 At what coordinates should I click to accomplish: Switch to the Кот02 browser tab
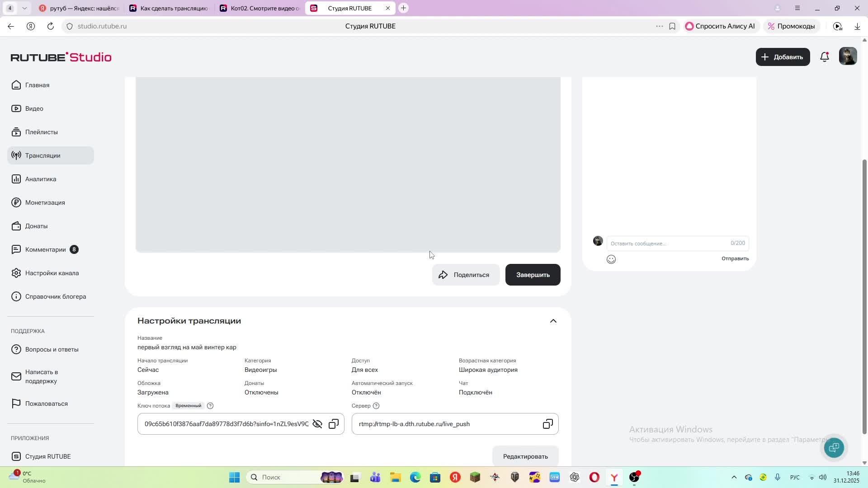(260, 8)
